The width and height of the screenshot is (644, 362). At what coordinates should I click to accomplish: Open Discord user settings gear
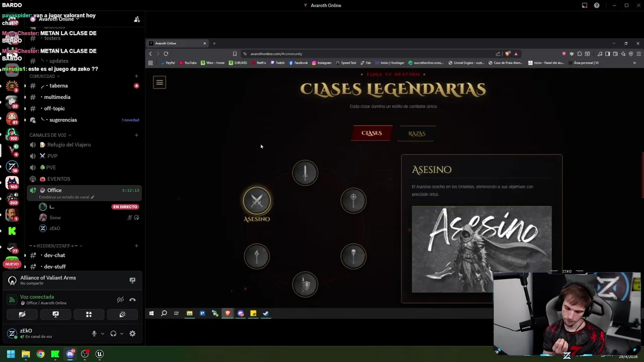coord(132,333)
